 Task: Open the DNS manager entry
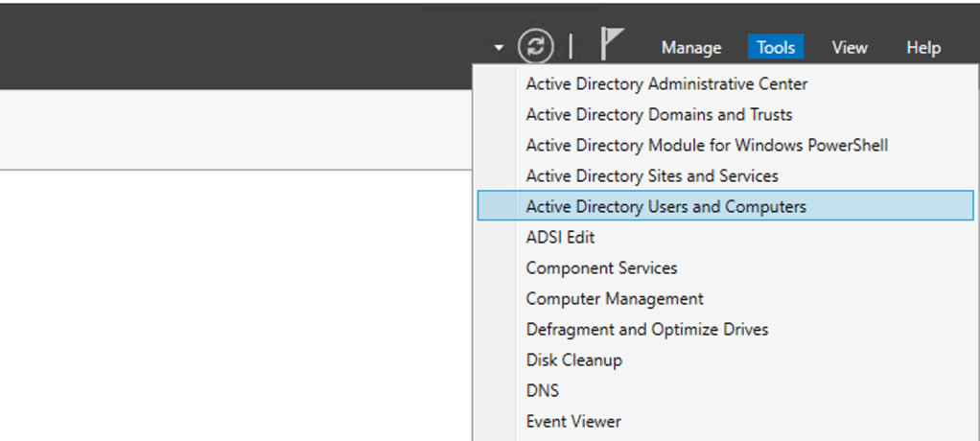542,391
